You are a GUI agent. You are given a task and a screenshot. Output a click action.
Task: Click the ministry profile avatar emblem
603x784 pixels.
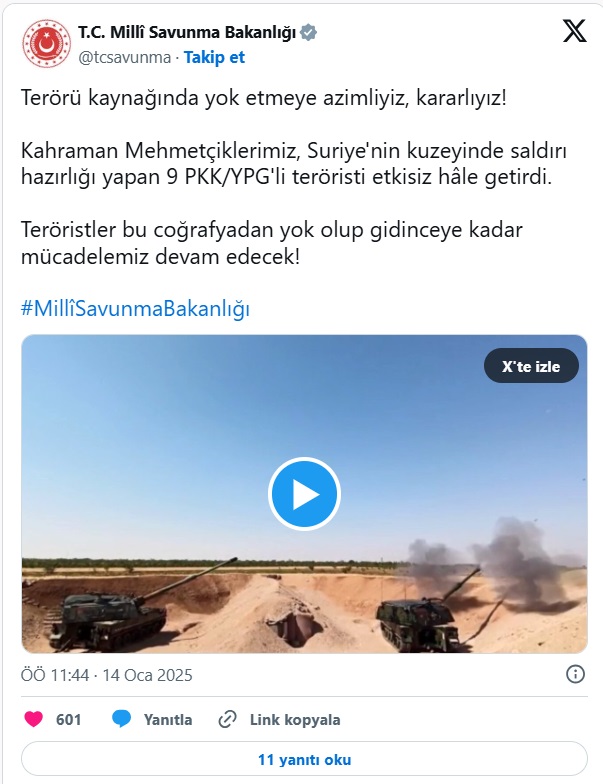(46, 44)
